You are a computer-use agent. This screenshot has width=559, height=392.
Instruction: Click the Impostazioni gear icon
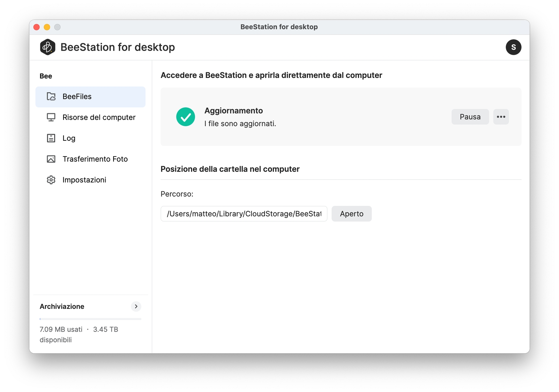tap(51, 180)
